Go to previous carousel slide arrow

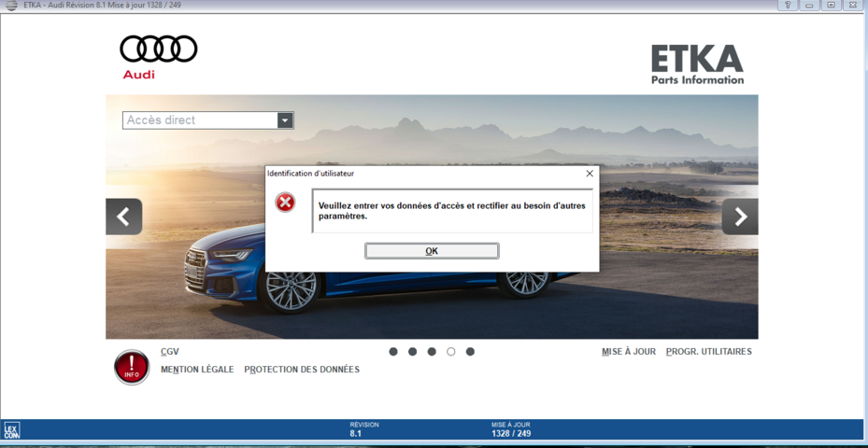tap(124, 217)
